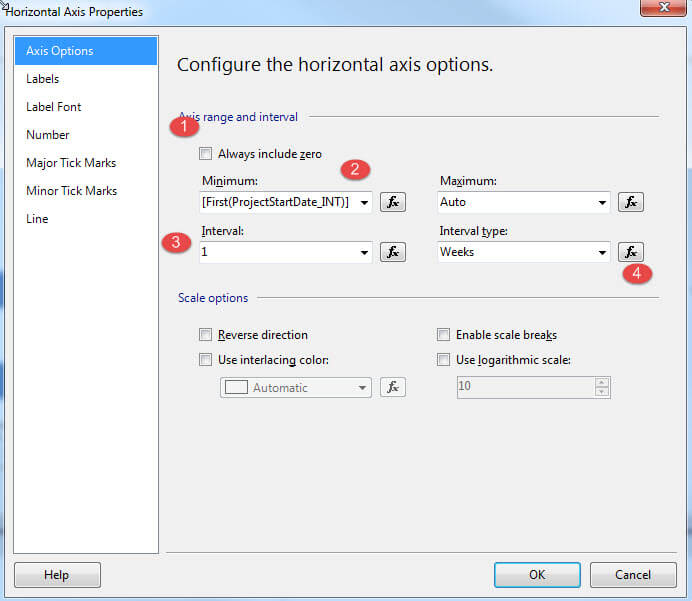Switch to the Labels page

[x=43, y=79]
